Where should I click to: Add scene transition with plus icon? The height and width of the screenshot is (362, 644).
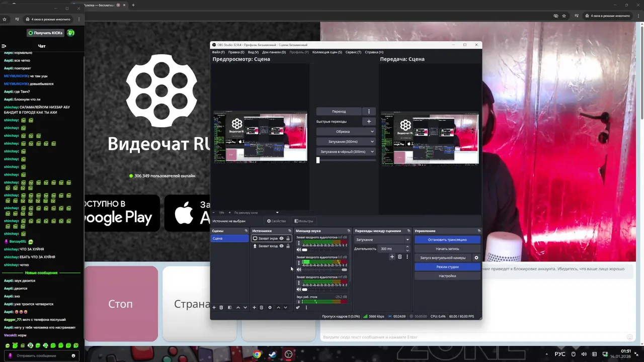coord(392,257)
